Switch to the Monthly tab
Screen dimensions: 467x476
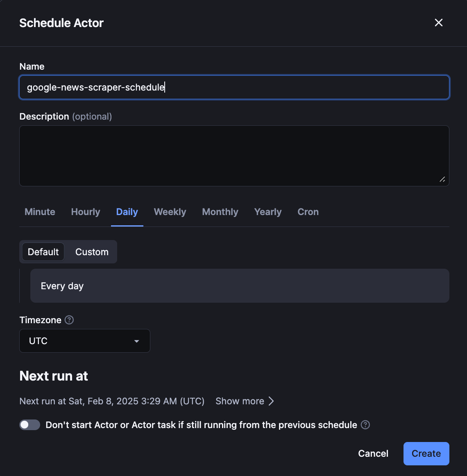(220, 212)
